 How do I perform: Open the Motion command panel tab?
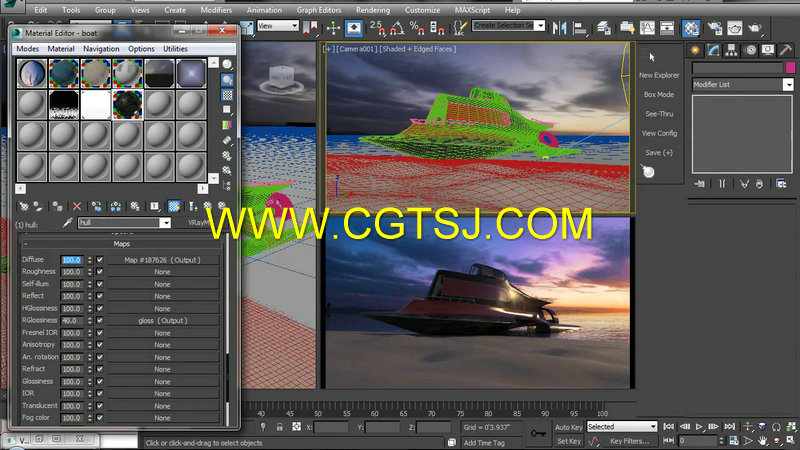click(x=751, y=50)
